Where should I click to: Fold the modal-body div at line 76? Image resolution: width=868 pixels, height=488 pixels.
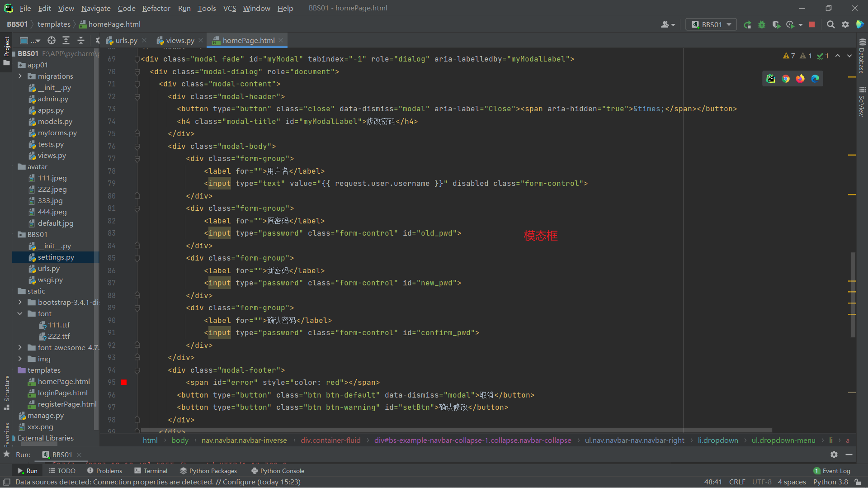click(x=137, y=147)
